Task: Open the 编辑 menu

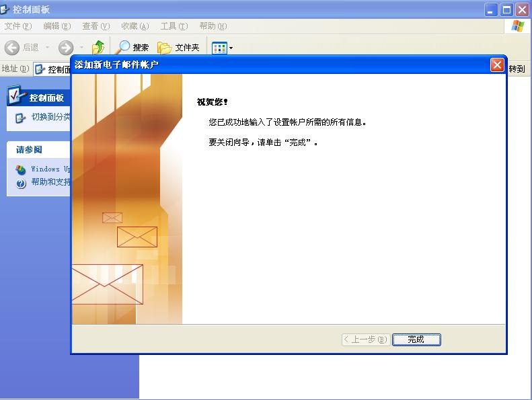Action: pyautogui.click(x=56, y=26)
